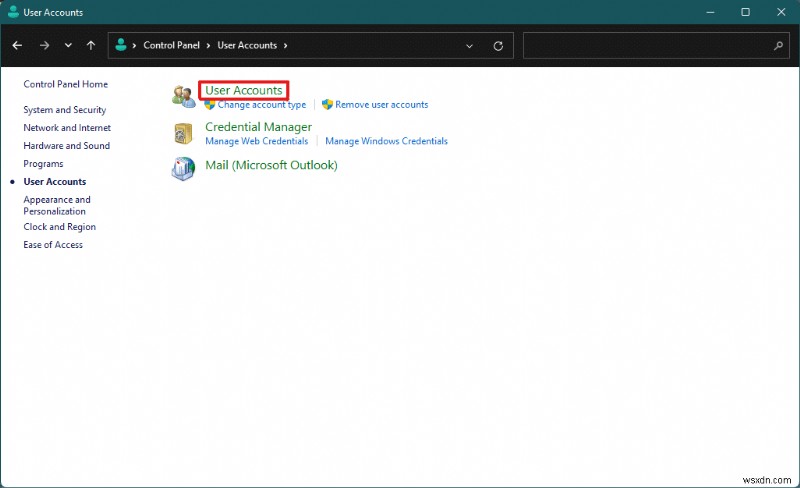Open Hardware and Sound category
Viewport: 800px width, 488px height.
click(66, 145)
